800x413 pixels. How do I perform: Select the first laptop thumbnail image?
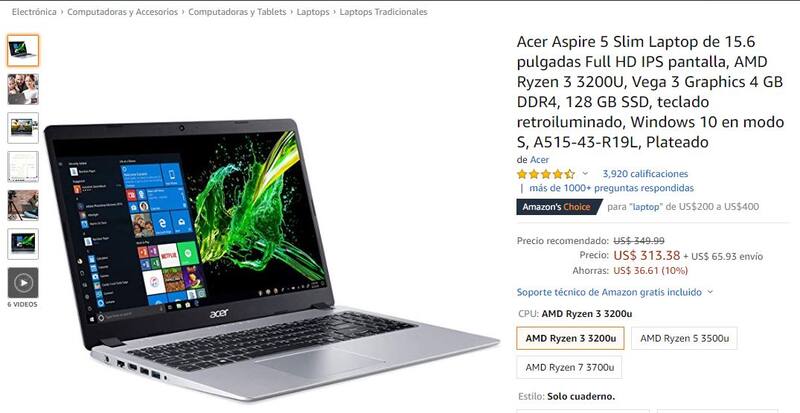tap(23, 51)
